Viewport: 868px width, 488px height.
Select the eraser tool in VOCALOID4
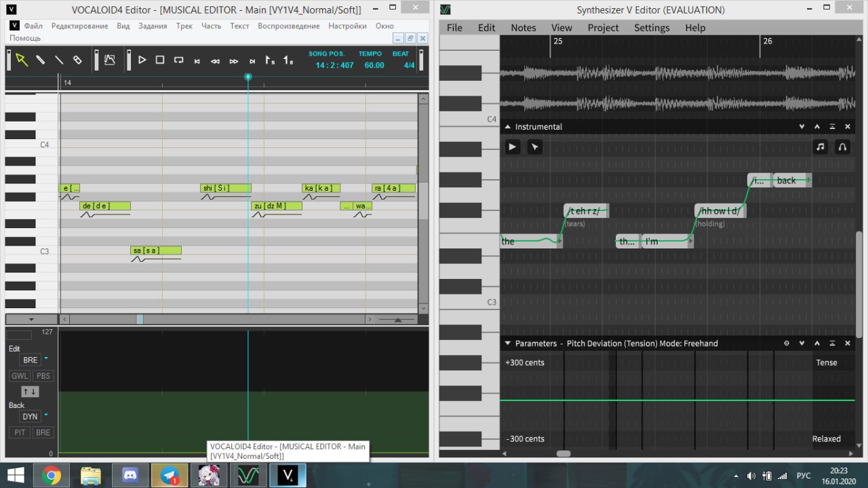[77, 60]
